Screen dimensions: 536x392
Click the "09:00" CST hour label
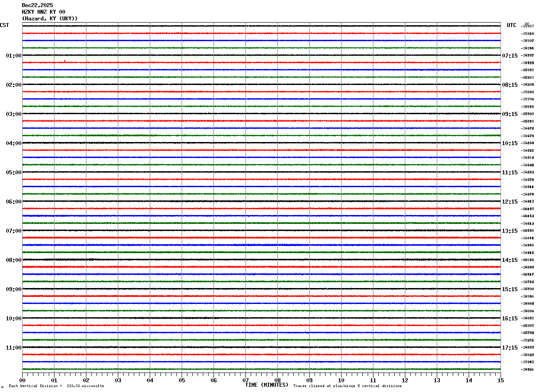click(14, 289)
